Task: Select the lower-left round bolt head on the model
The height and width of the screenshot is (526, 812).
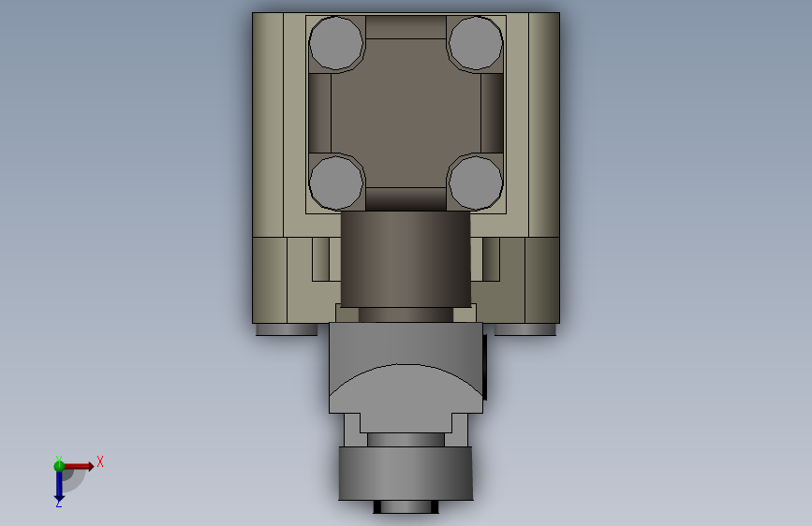Action: tap(336, 183)
